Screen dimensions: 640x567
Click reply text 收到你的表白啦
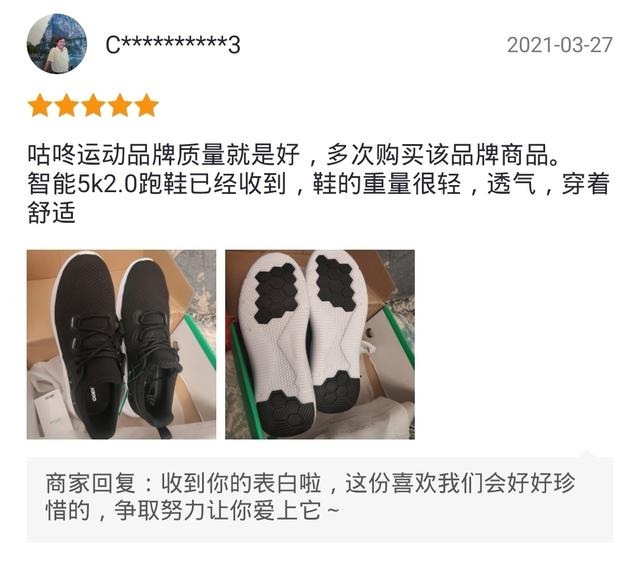(241, 483)
